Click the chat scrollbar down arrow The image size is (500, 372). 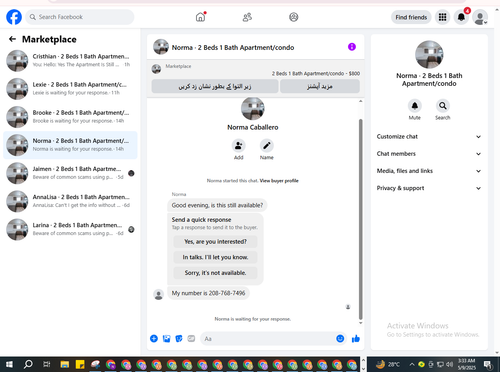360,323
